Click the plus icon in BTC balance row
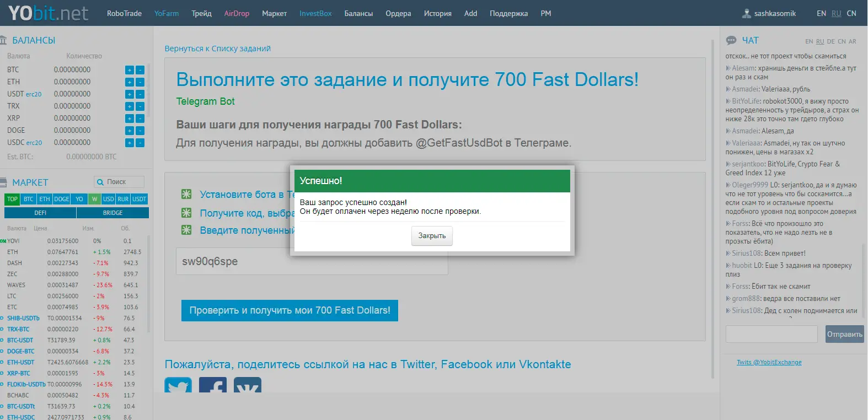Image resolution: width=868 pixels, height=420 pixels. pyautogui.click(x=130, y=70)
